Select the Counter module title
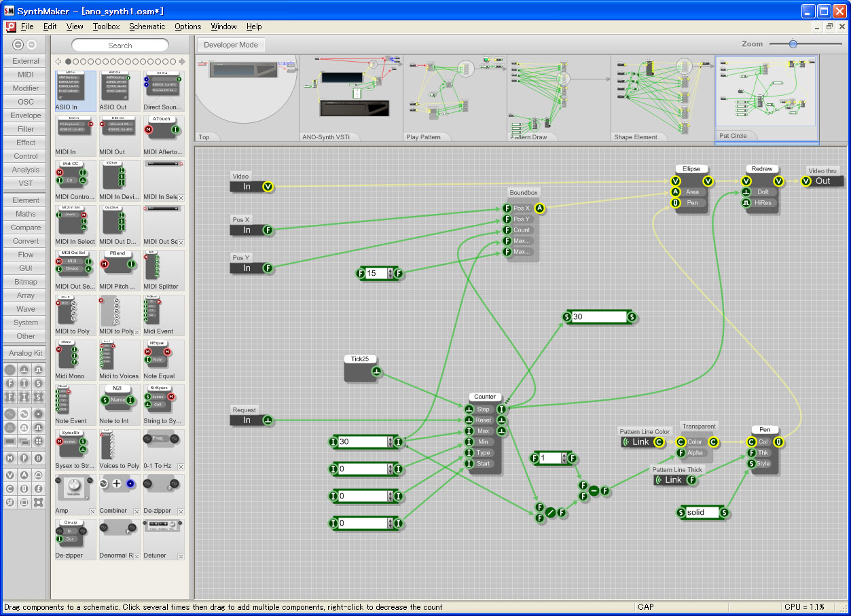Image resolution: width=851 pixels, height=616 pixels. click(485, 397)
